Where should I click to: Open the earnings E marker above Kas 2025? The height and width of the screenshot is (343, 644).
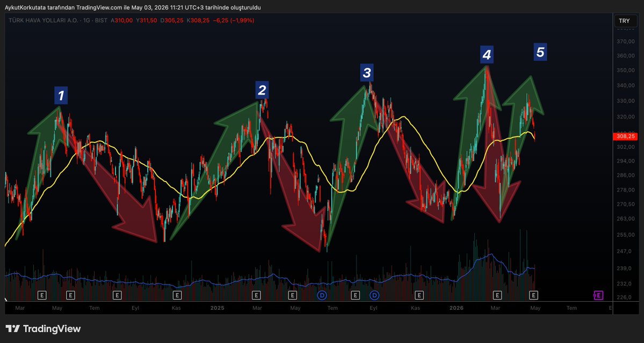[x=419, y=295]
